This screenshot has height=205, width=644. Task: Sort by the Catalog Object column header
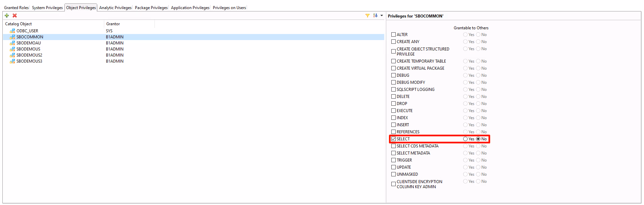19,24
